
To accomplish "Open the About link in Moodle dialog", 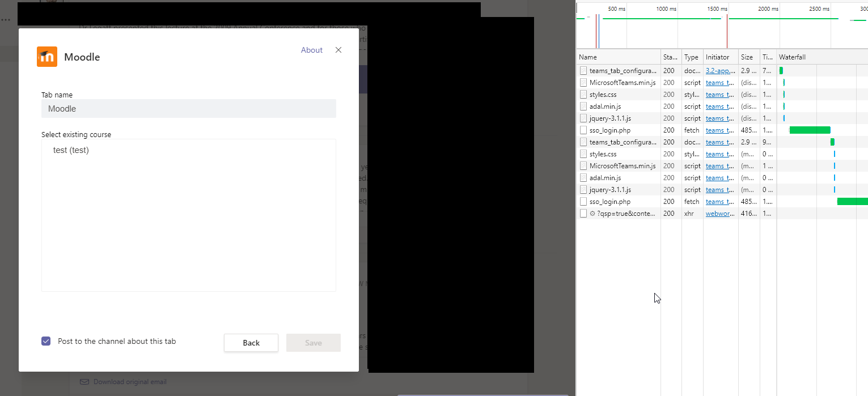I will point(312,50).
